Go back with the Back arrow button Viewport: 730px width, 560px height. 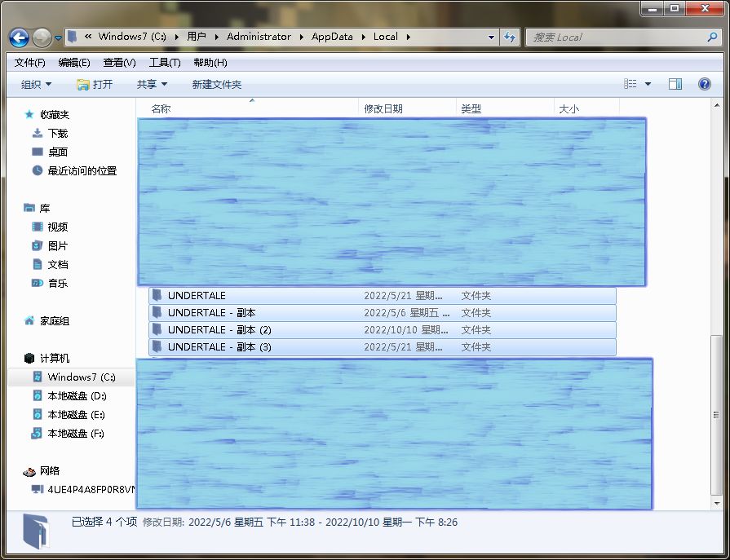pos(19,37)
